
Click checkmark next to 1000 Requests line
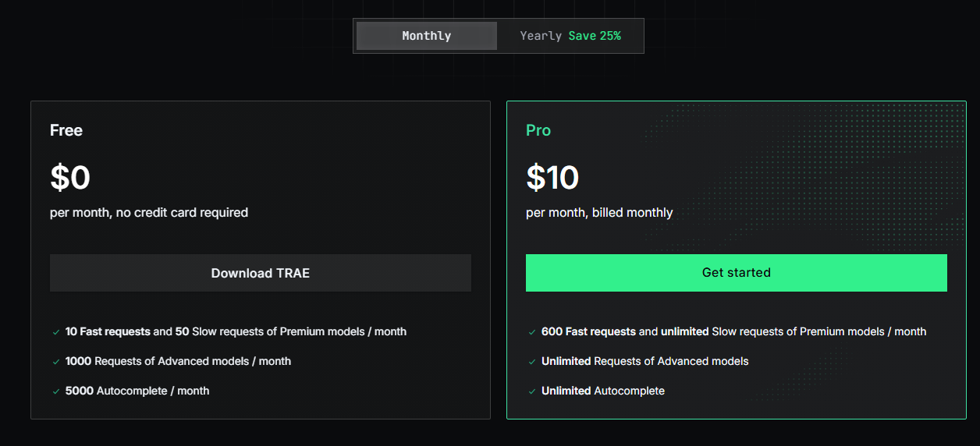[56, 362]
